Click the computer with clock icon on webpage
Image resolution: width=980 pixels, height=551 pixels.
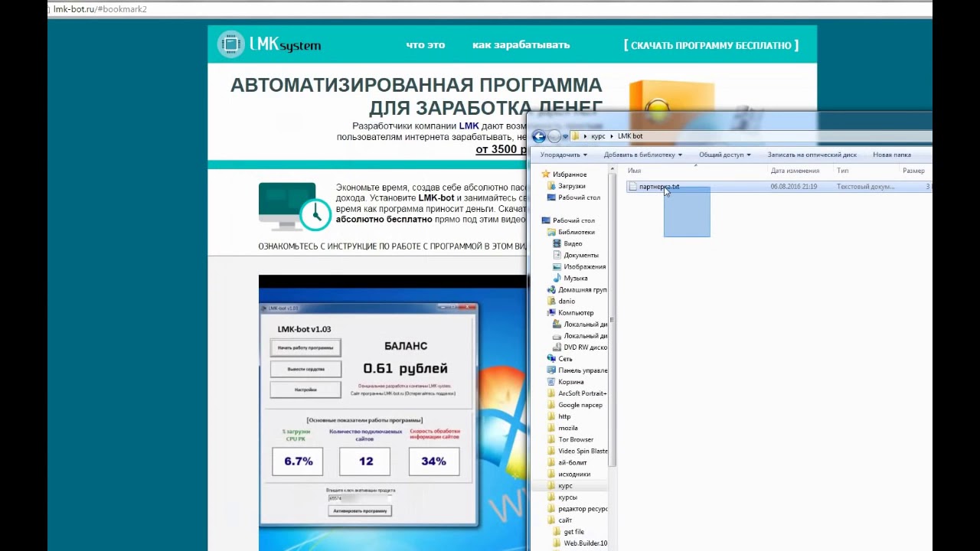(x=295, y=207)
